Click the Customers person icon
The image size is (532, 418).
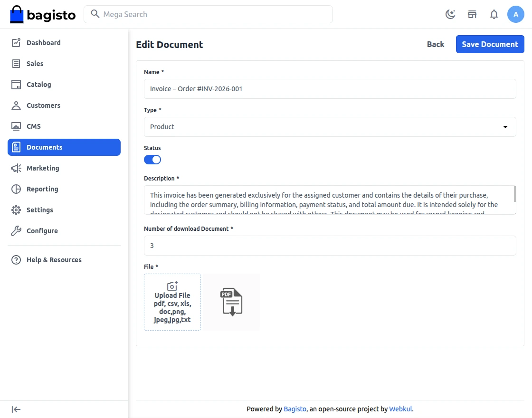[x=16, y=105]
